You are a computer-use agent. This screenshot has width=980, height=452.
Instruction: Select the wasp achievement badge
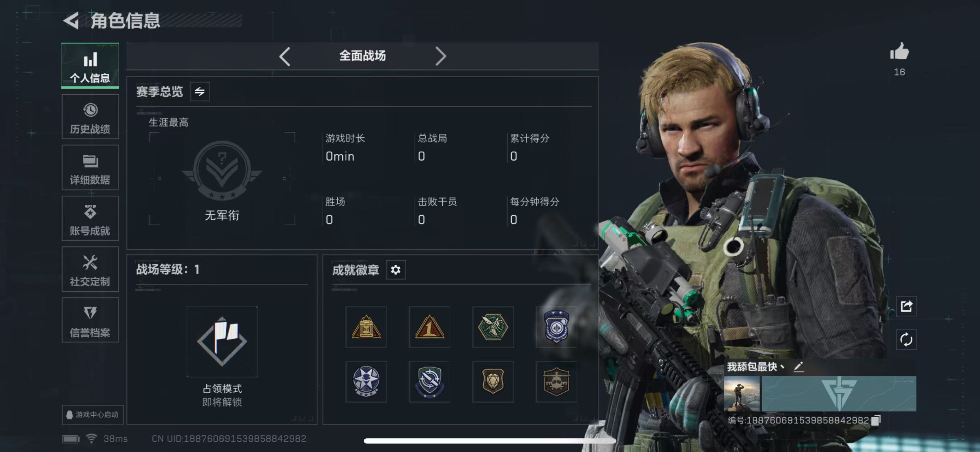[x=493, y=327]
